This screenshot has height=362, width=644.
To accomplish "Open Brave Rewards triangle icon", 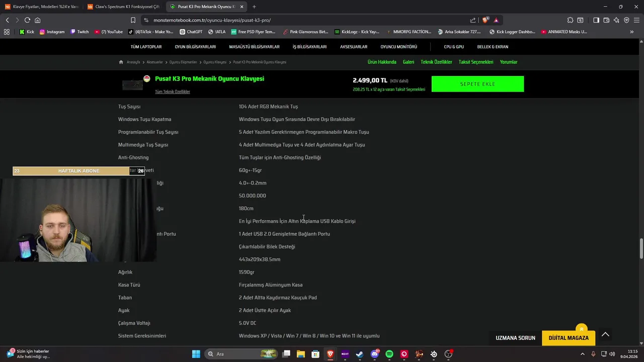I will pyautogui.click(x=496, y=20).
